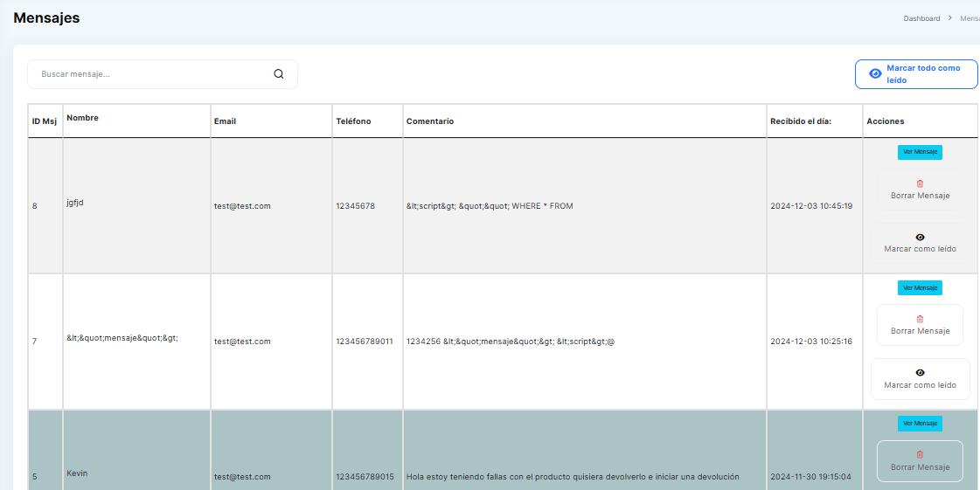Click trash icon for message 7
The height and width of the screenshot is (490, 980).
(x=920, y=319)
